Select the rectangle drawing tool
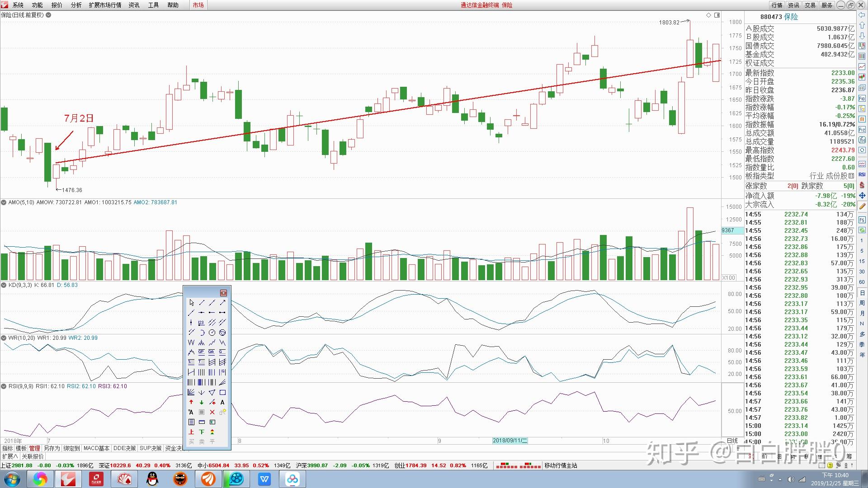Viewport: 868px width, 488px height. coord(222,392)
